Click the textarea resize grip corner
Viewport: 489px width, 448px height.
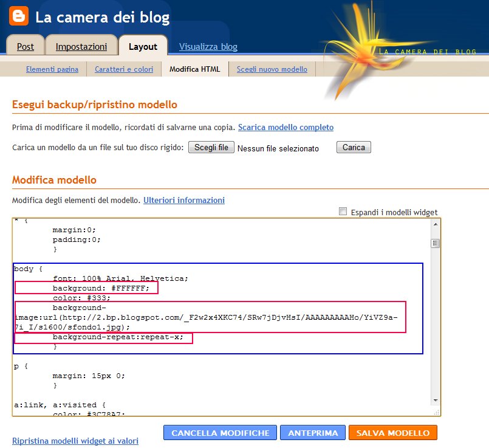click(x=436, y=412)
